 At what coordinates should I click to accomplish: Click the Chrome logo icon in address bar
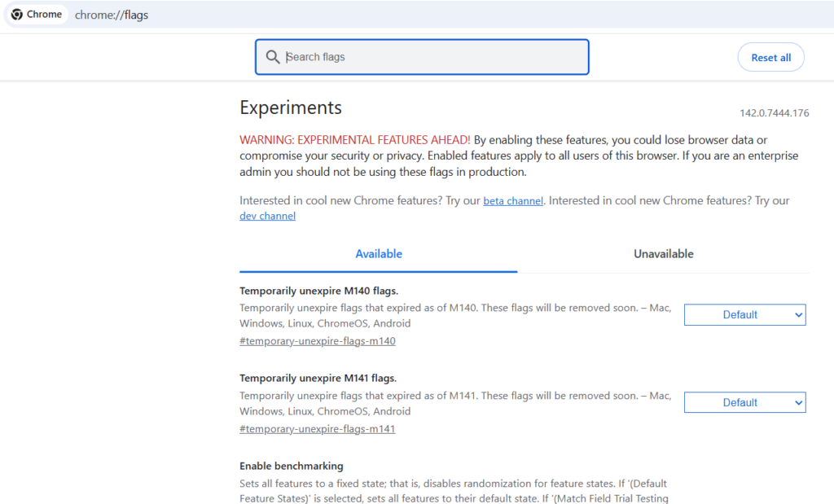pos(16,15)
